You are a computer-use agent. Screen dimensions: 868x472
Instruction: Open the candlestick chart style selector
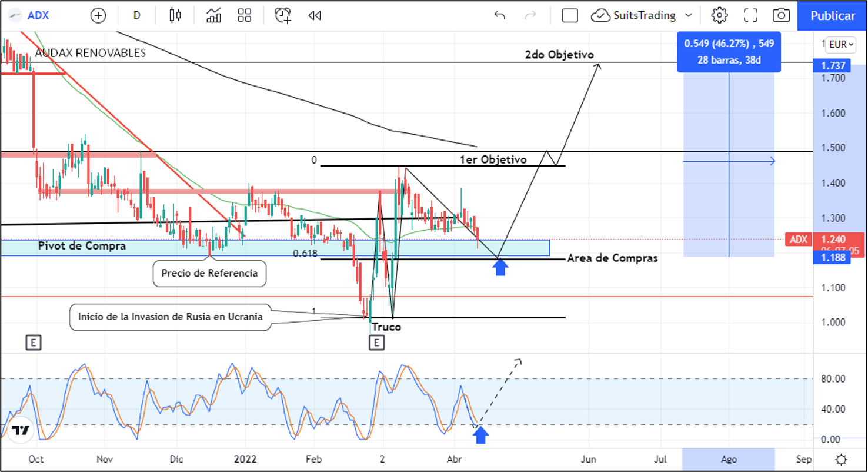click(175, 16)
